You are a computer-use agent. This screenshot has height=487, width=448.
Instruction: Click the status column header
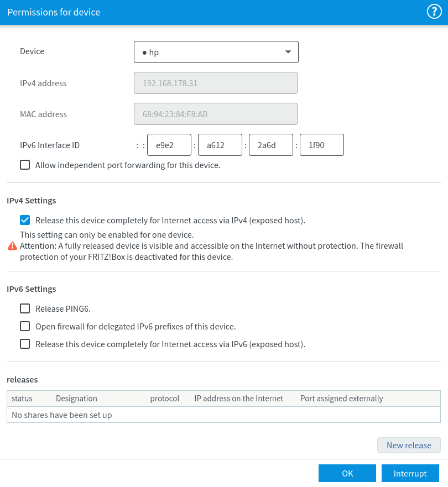[22, 398]
